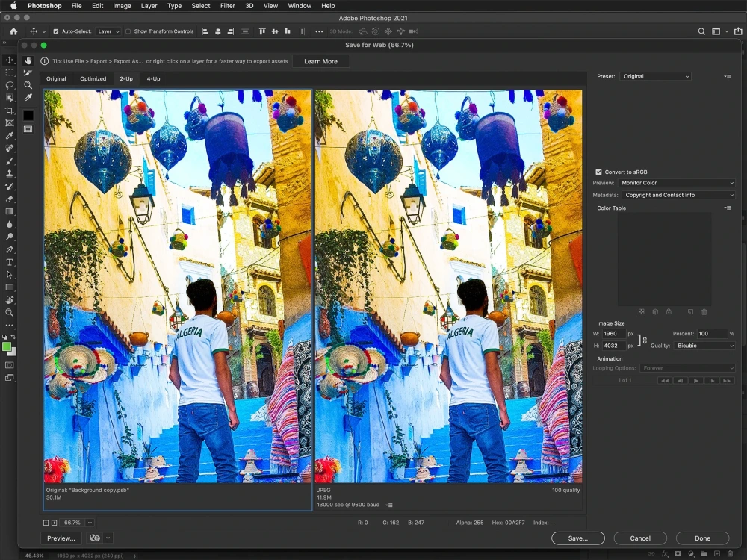Open the Preview Monitor Color dropdown
Screen dimensions: 747x560
[677, 183]
